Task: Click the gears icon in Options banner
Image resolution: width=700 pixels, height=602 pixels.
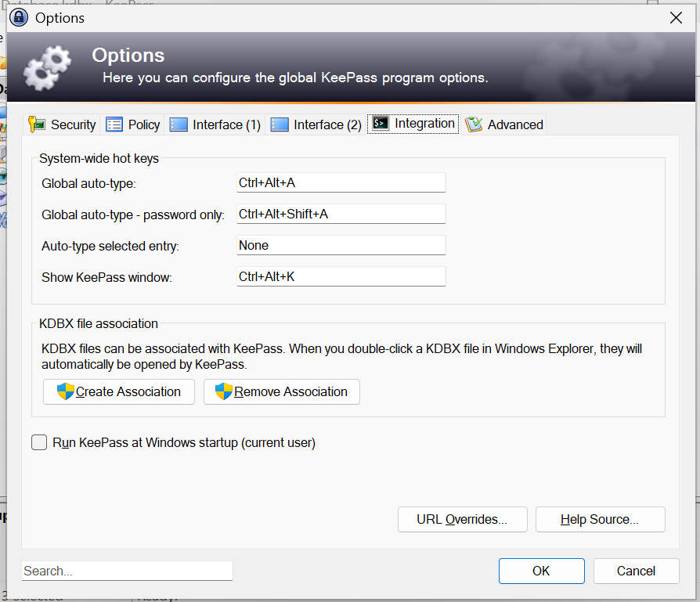Action: 47,67
